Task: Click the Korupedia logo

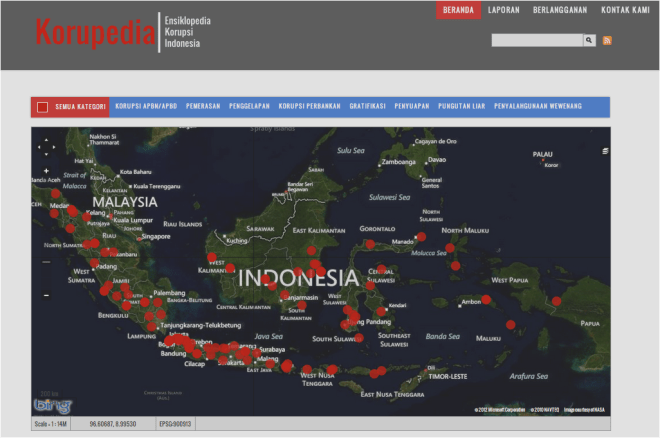Action: 95,32
